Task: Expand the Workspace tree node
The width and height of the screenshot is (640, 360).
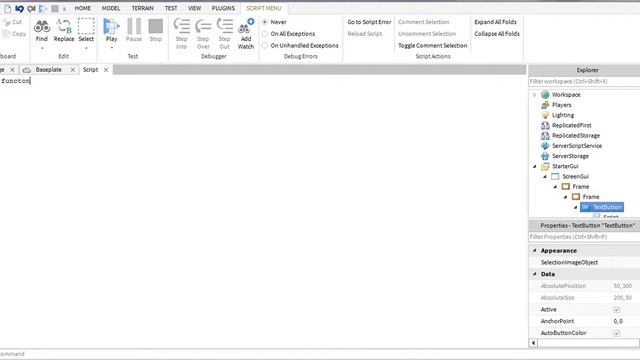Action: click(534, 95)
